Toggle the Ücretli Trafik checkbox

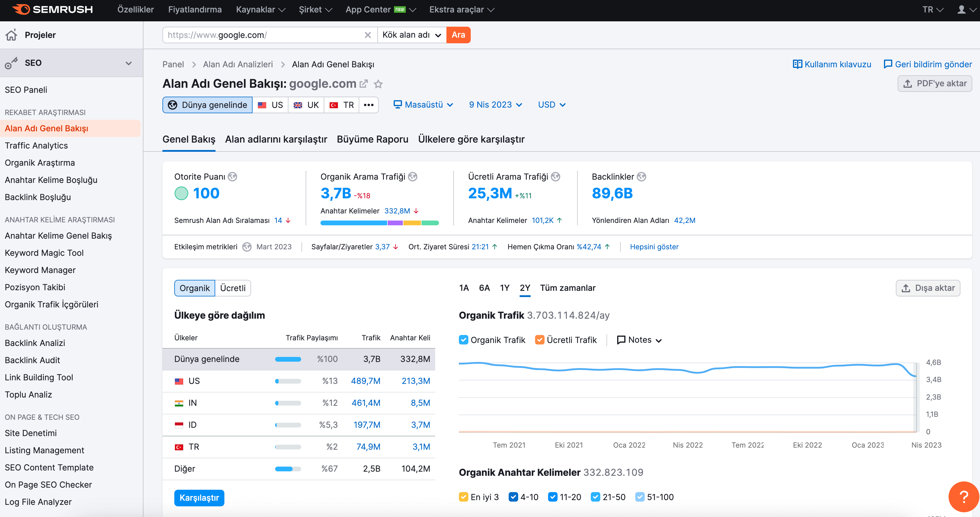pyautogui.click(x=540, y=340)
